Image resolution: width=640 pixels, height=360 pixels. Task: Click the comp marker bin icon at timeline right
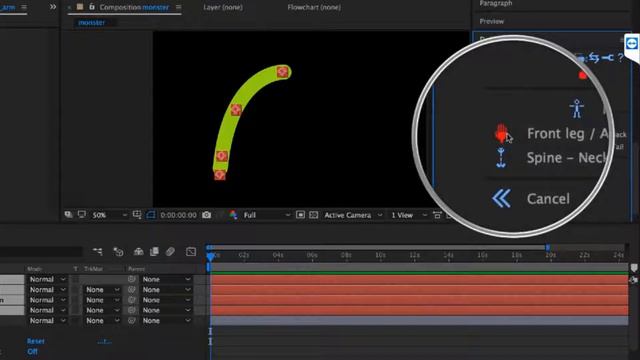(x=633, y=268)
